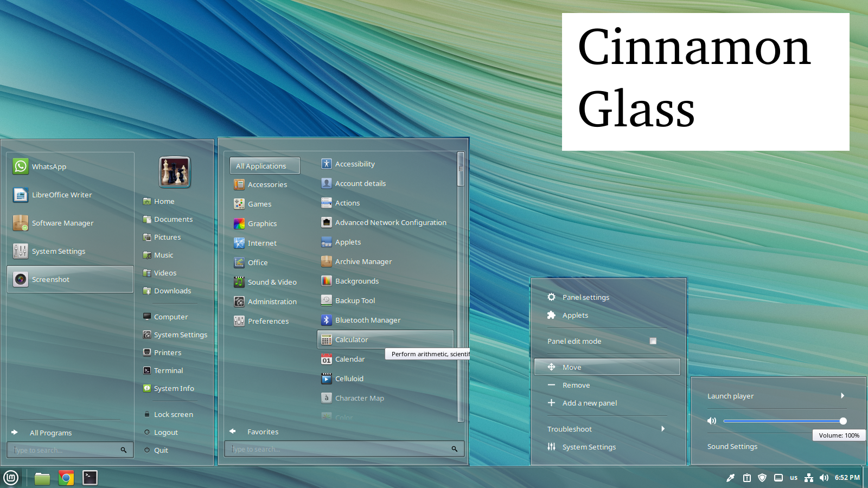Image resolution: width=868 pixels, height=488 pixels.
Task: Open Bluetooth Manager from the app list
Action: 367,320
